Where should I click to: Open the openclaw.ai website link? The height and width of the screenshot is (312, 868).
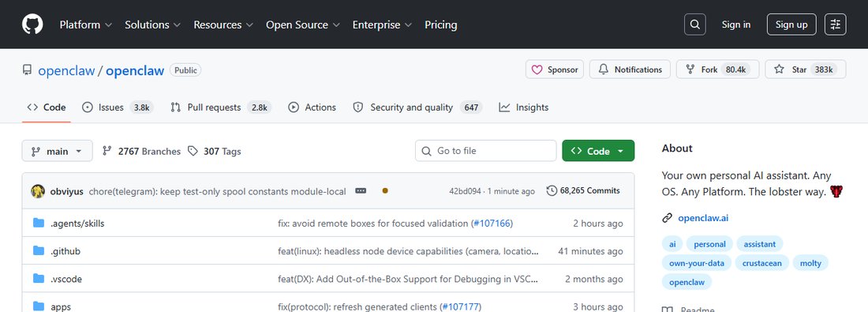point(703,218)
